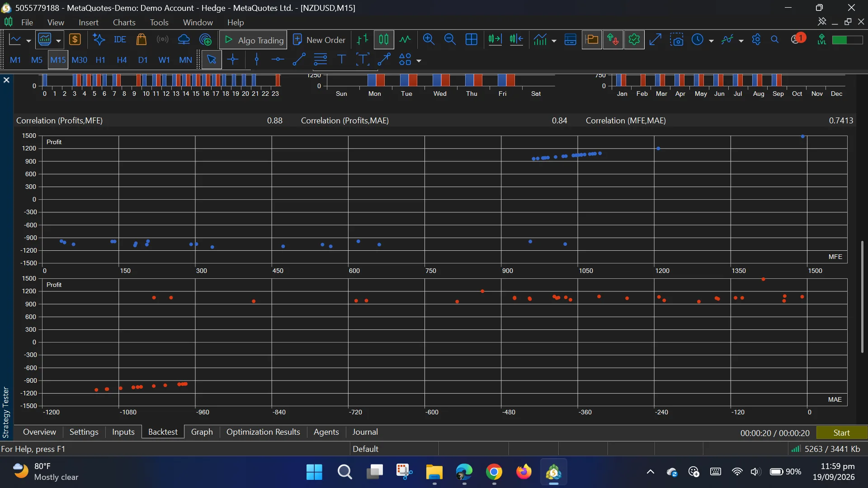Select the equidistant channel tool
The width and height of the screenshot is (868, 488).
pyautogui.click(x=320, y=60)
